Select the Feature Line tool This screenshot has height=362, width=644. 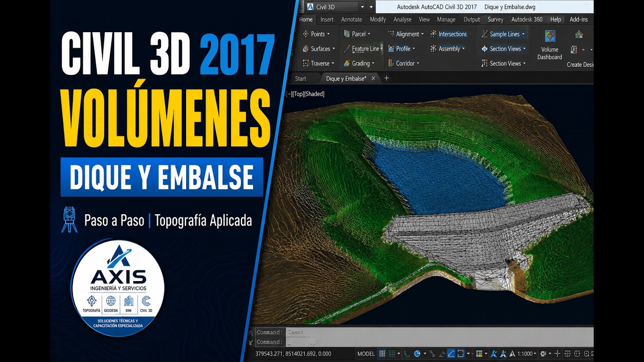click(x=362, y=49)
